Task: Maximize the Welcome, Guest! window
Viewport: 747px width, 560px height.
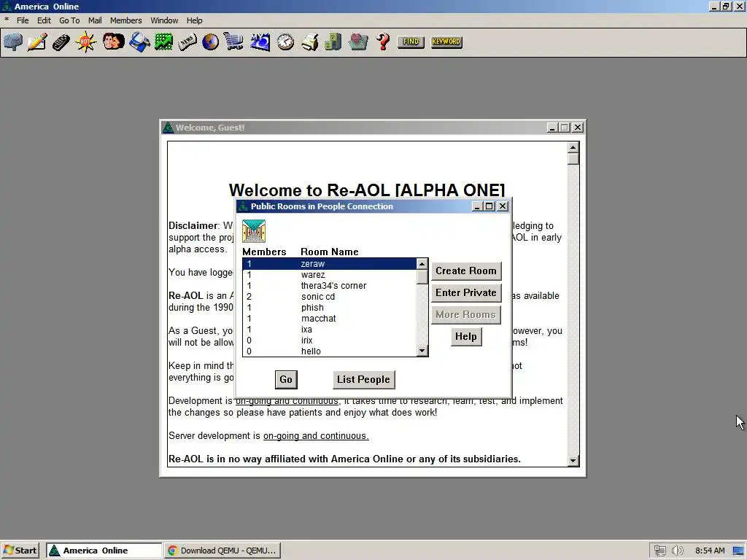Action: [564, 128]
